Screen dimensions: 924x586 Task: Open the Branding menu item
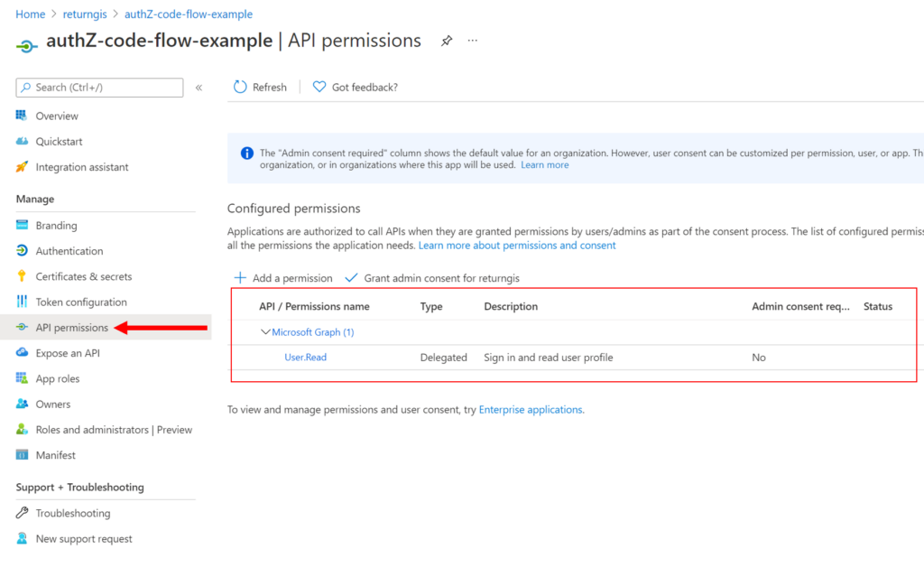coord(56,225)
